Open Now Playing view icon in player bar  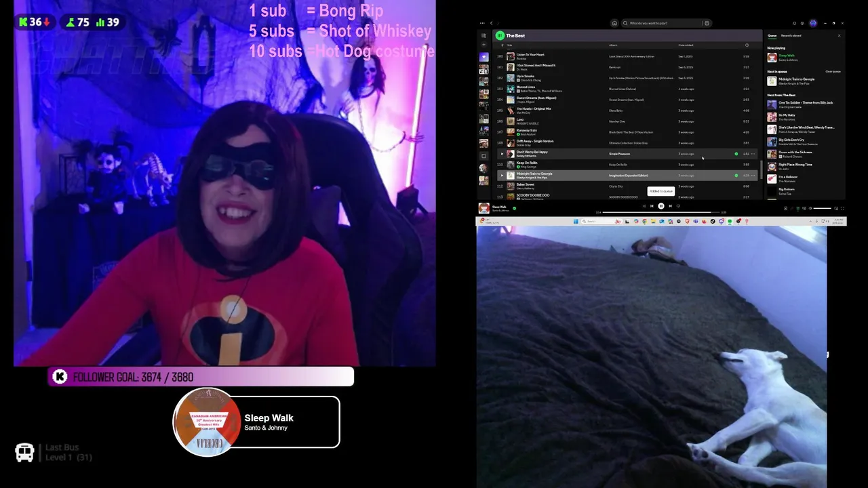click(785, 208)
